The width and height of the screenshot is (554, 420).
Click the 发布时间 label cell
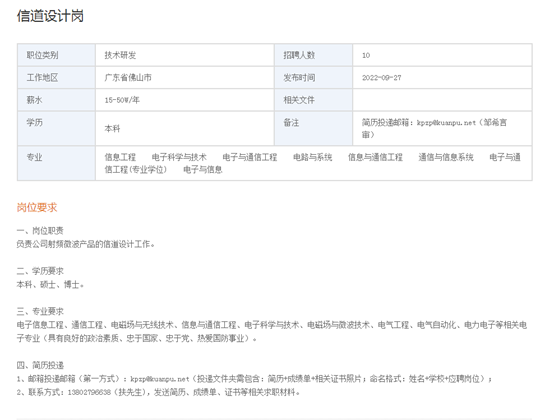[x=313, y=78]
